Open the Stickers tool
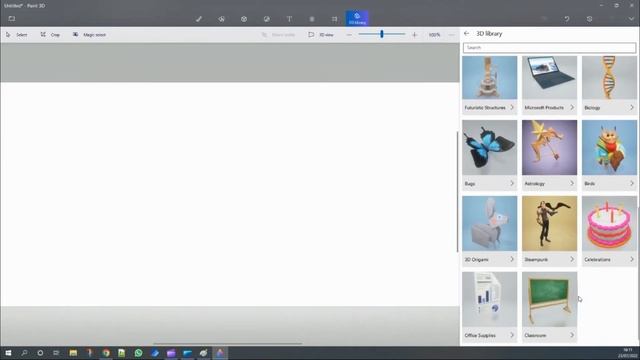 pos(267,19)
